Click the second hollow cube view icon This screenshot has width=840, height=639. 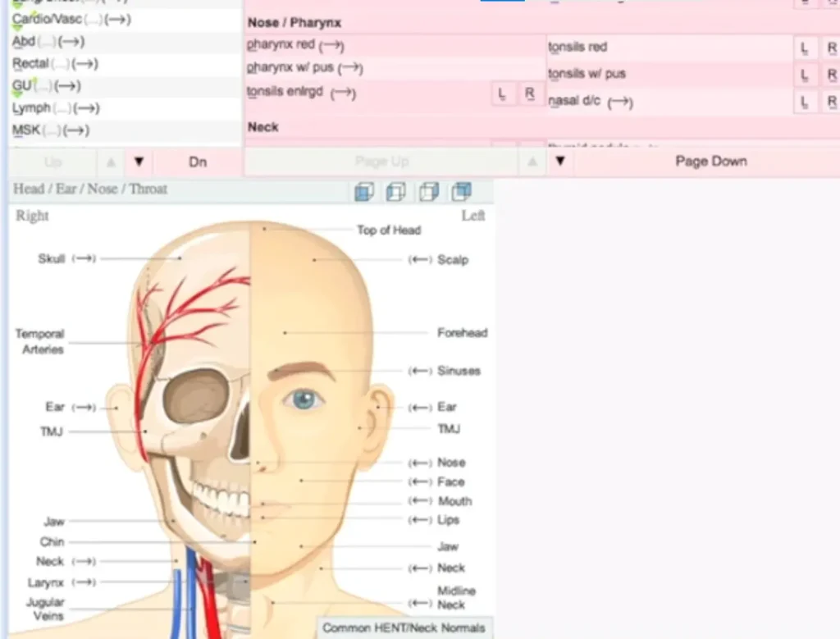click(429, 191)
